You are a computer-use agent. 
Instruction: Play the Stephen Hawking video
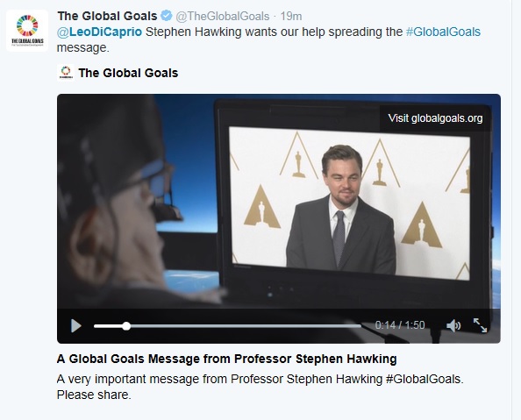(76, 325)
